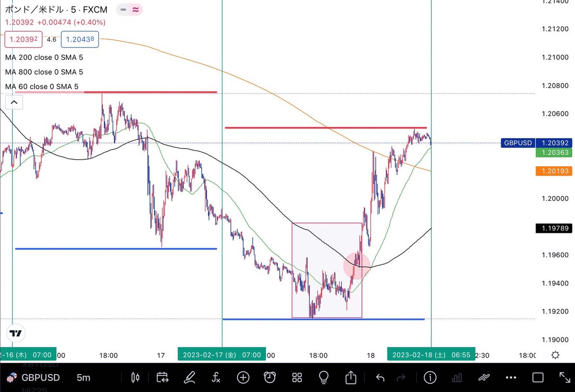Open the four-square layout grid icon
The height and width of the screenshot is (392, 575).
click(297, 377)
